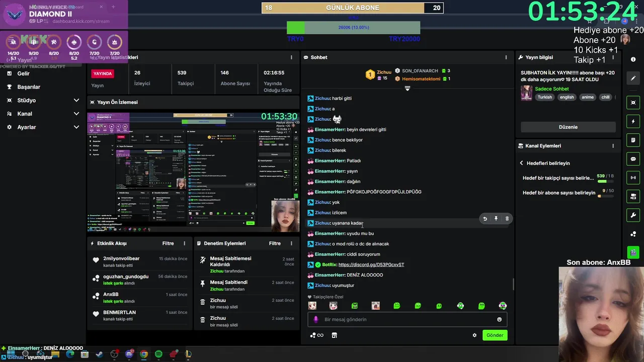Insert the last emote in the emote row
644x362 pixels.
[x=503, y=306]
